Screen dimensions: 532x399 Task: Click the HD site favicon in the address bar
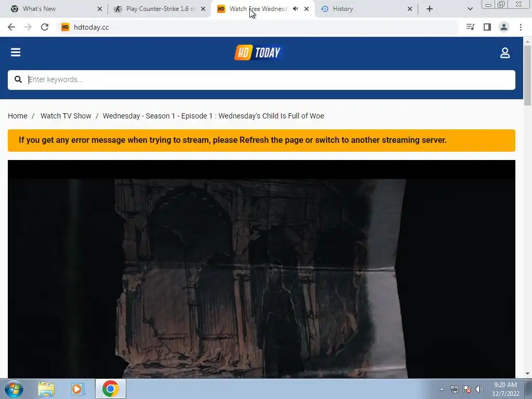tap(65, 27)
